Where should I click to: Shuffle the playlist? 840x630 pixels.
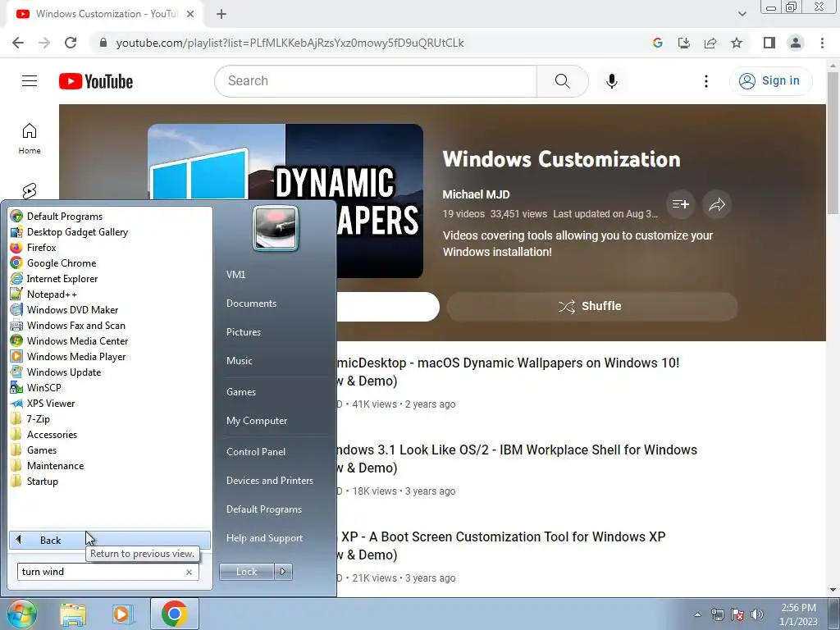(591, 307)
